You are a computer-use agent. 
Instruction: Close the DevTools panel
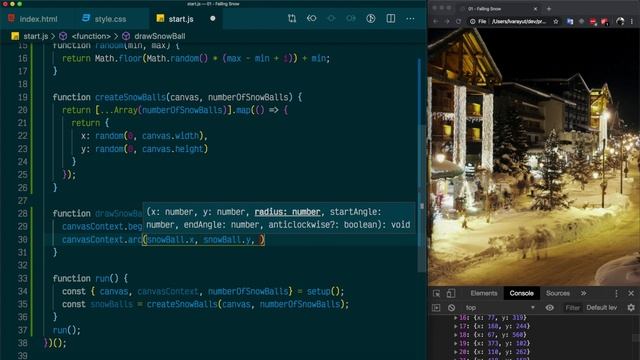point(631,293)
